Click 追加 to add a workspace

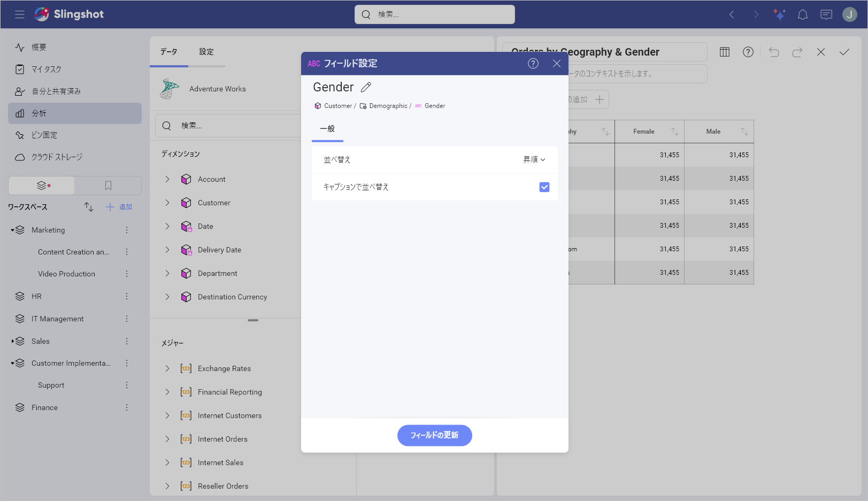pos(119,207)
